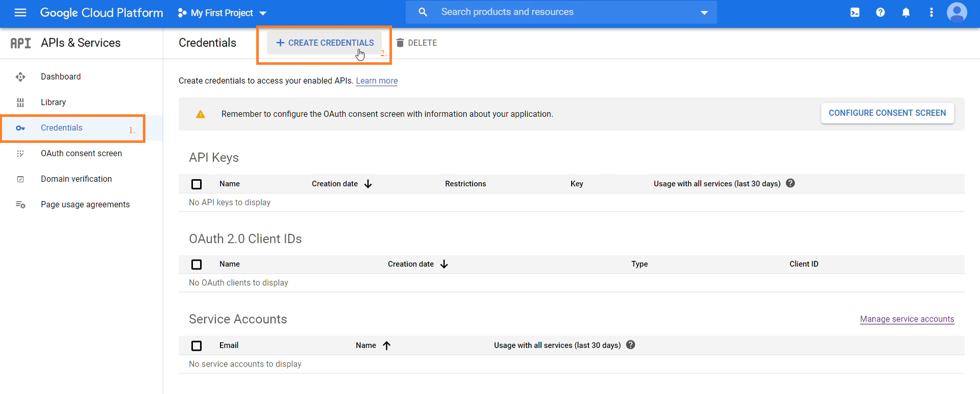
Task: Open OAuth consent screen page
Action: tap(82, 153)
